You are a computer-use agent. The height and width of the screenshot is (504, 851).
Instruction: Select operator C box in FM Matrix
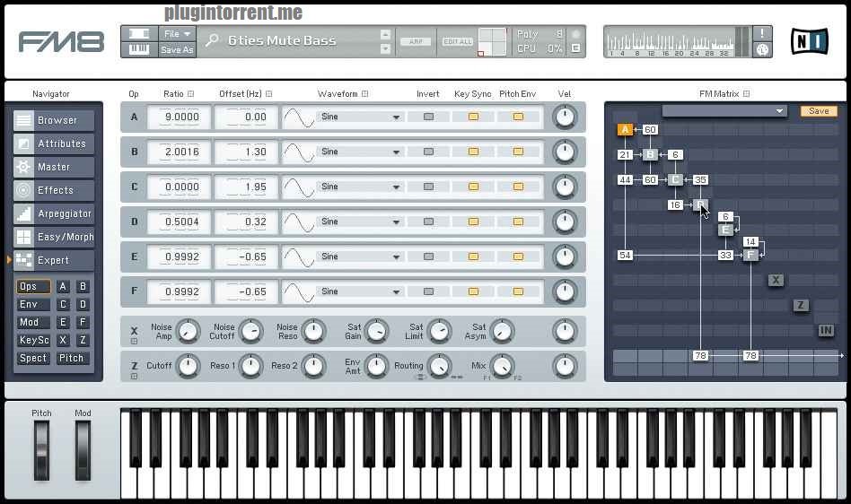pos(675,179)
